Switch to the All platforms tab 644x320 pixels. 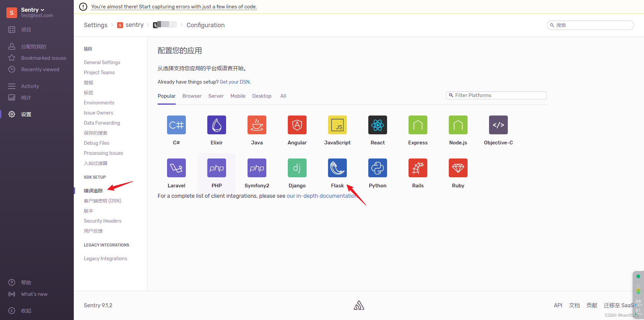pyautogui.click(x=283, y=96)
